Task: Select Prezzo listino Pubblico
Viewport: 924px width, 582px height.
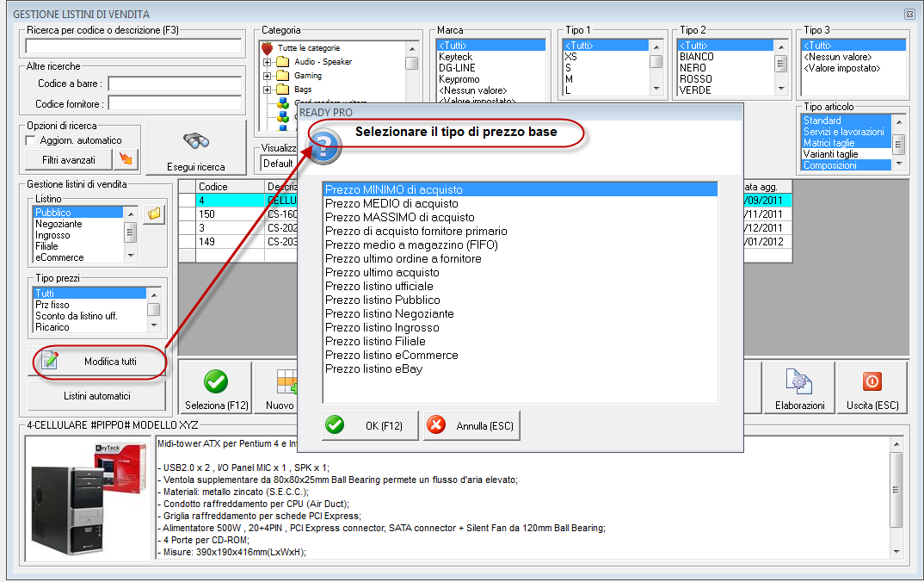Action: 521,300
